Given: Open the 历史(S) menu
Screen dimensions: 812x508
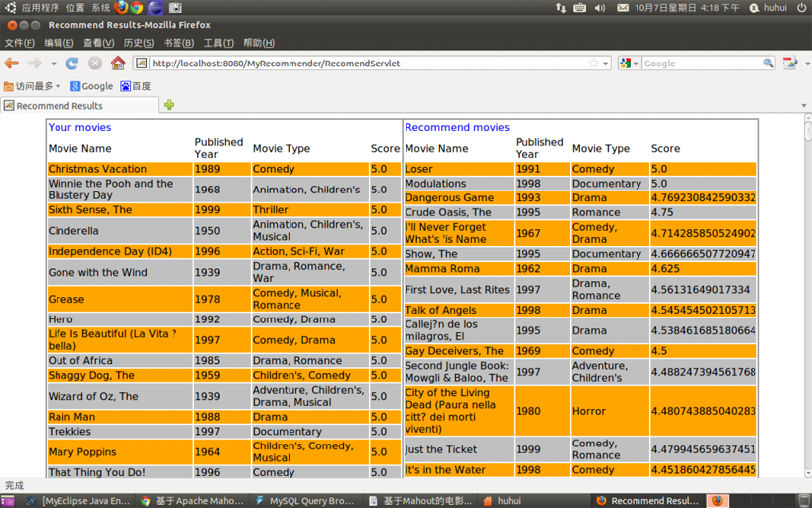Looking at the screenshot, I should (x=138, y=43).
